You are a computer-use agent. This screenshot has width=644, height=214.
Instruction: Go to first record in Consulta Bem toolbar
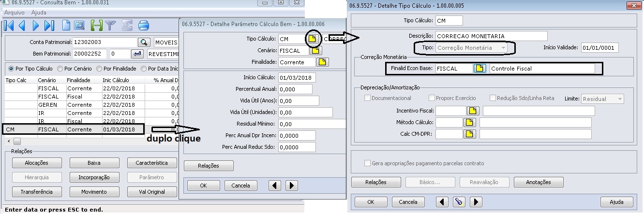(9, 26)
